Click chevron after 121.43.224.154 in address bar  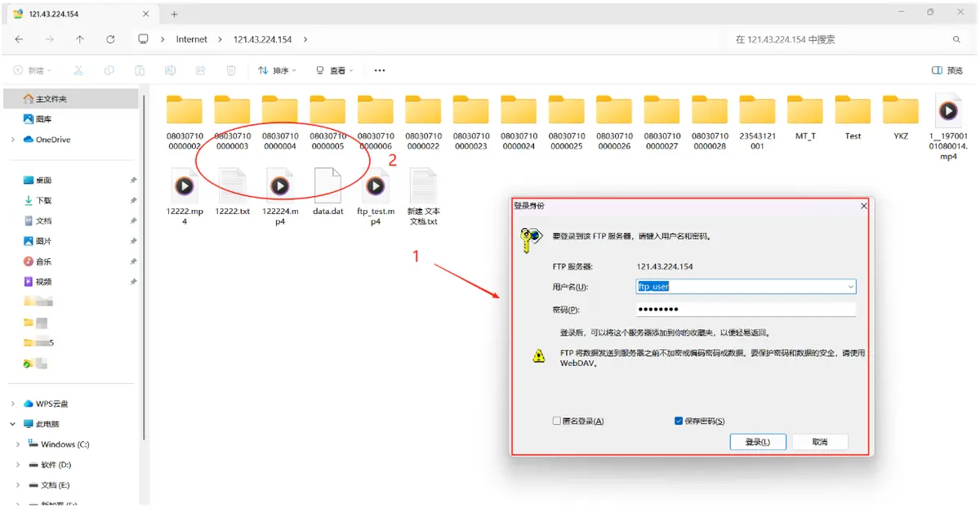coord(305,39)
